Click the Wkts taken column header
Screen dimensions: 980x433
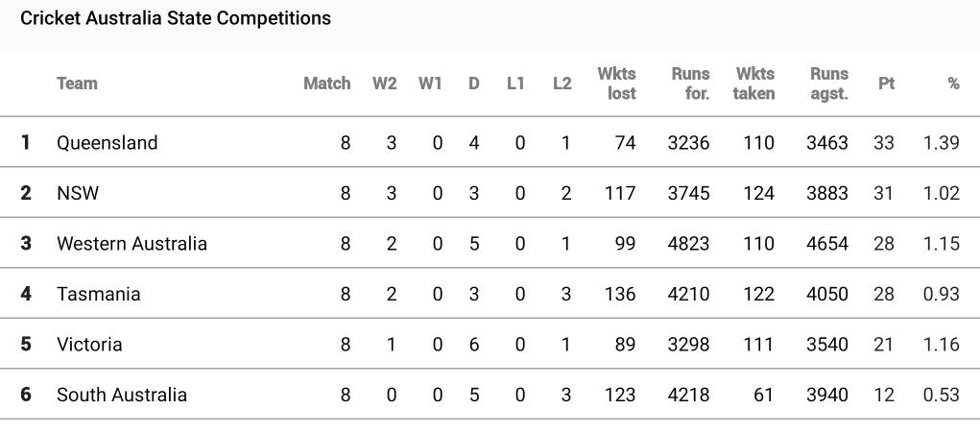pyautogui.click(x=753, y=84)
